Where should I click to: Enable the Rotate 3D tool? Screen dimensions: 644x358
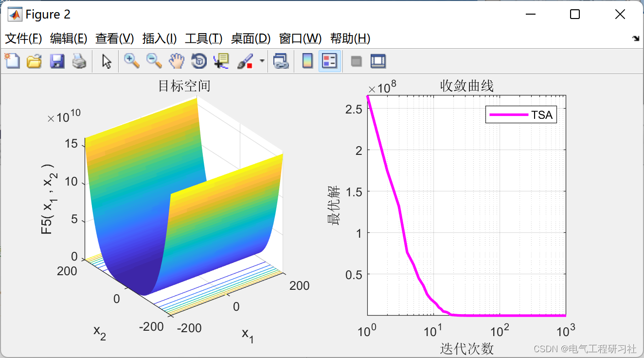pos(199,61)
